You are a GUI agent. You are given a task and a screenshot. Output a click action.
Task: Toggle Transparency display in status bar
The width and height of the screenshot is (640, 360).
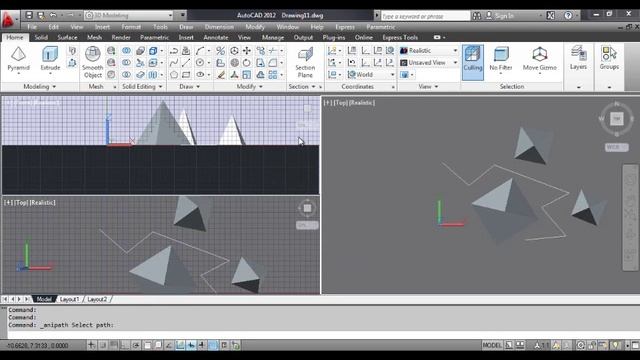213,345
